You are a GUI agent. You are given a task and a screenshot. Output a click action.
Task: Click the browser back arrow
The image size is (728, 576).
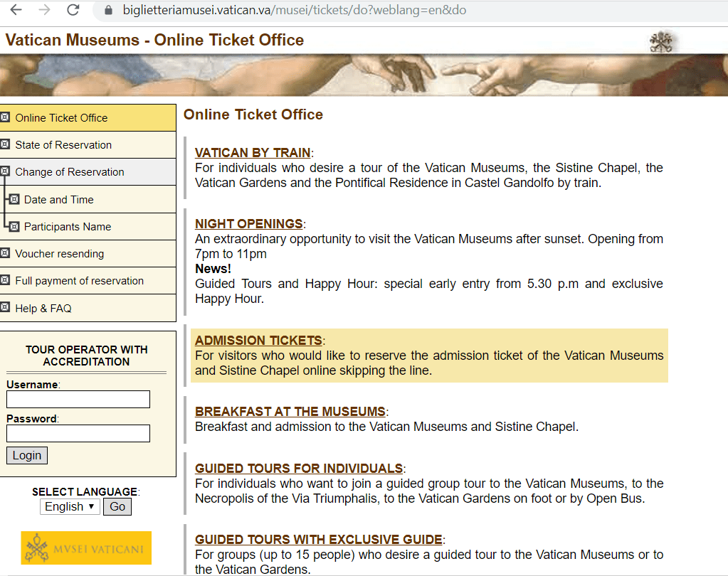click(16, 10)
